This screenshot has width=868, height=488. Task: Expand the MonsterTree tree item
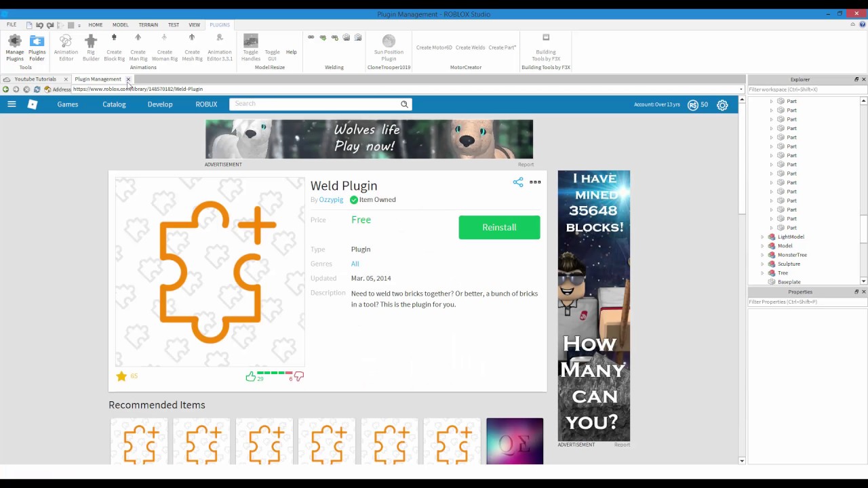(x=762, y=255)
